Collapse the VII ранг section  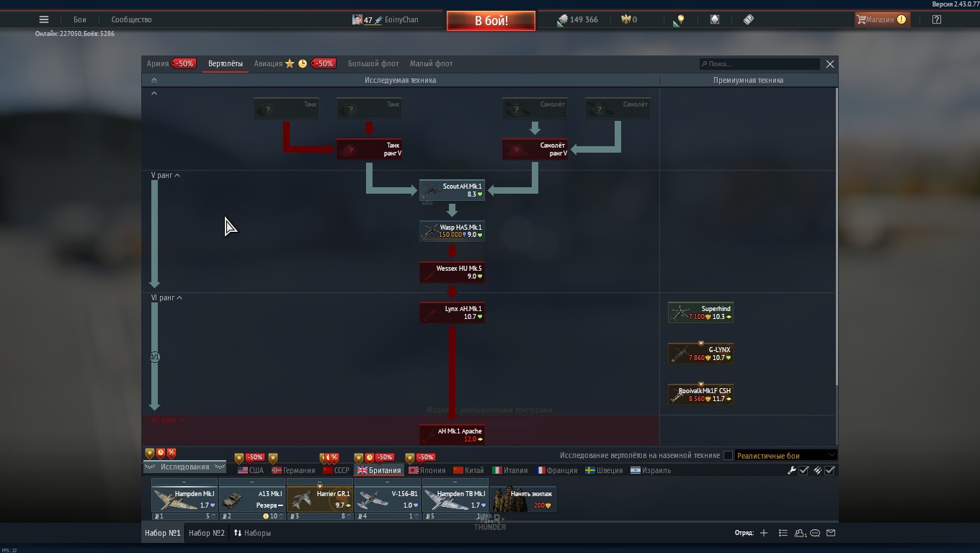click(x=167, y=420)
